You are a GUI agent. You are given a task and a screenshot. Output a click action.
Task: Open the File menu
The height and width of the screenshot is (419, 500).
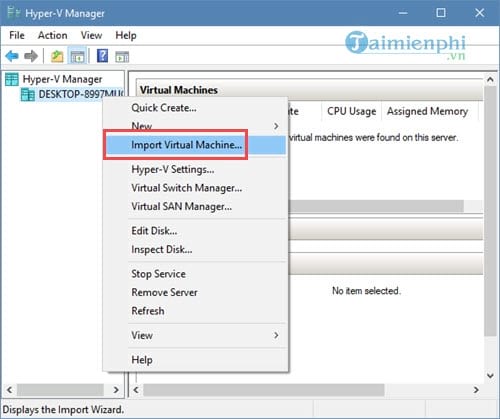click(x=17, y=35)
